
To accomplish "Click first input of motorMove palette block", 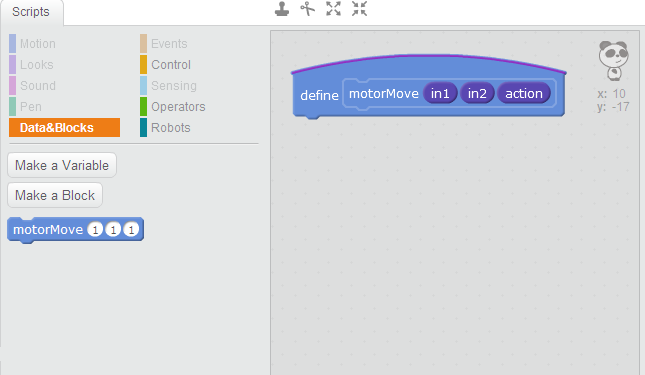I will (x=95, y=229).
